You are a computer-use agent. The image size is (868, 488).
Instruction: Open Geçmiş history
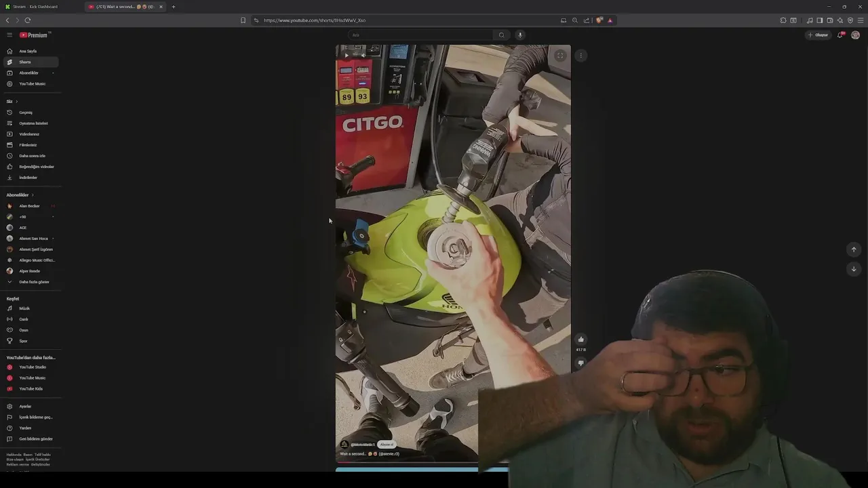coord(31,113)
